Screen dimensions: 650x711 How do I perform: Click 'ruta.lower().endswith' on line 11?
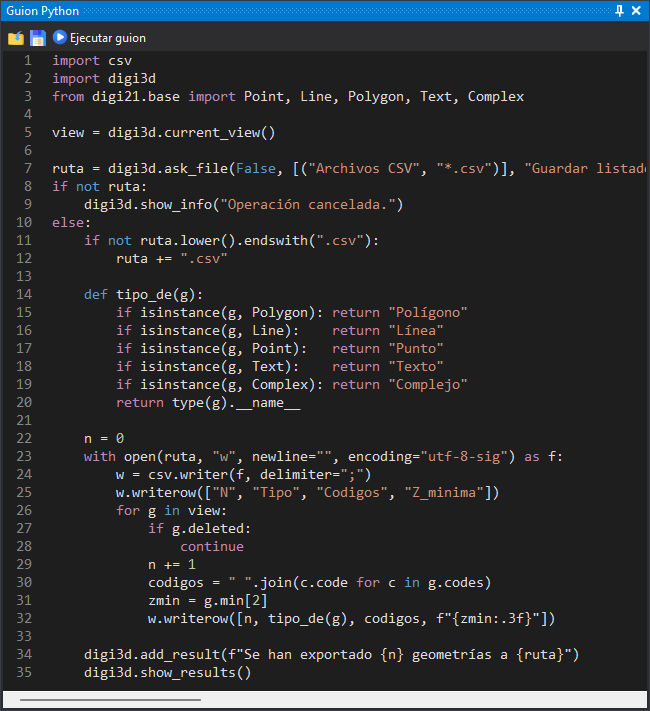click(224, 240)
